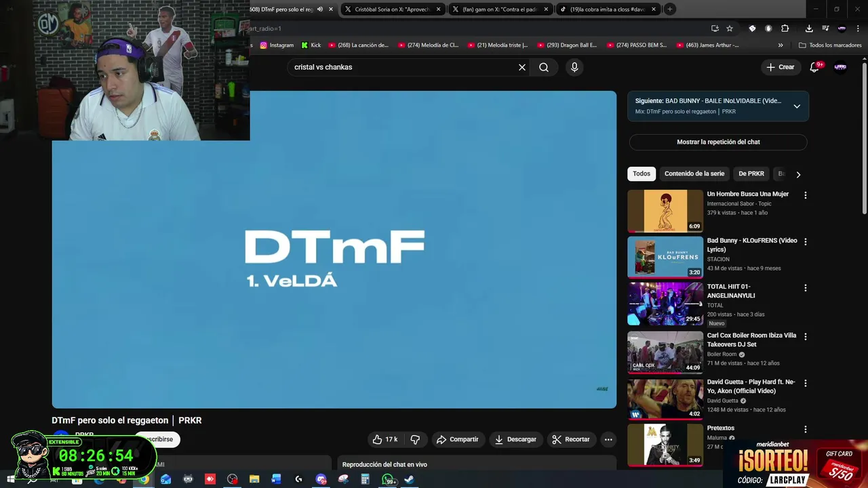
Task: Open more actions menu beside Recortar
Action: 608,439
